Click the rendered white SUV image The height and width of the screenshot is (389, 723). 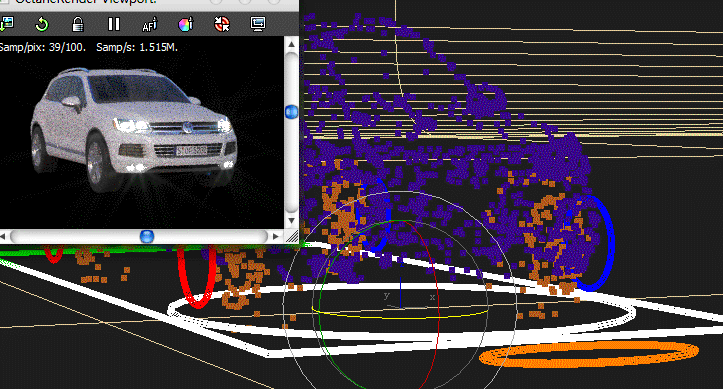(x=134, y=129)
